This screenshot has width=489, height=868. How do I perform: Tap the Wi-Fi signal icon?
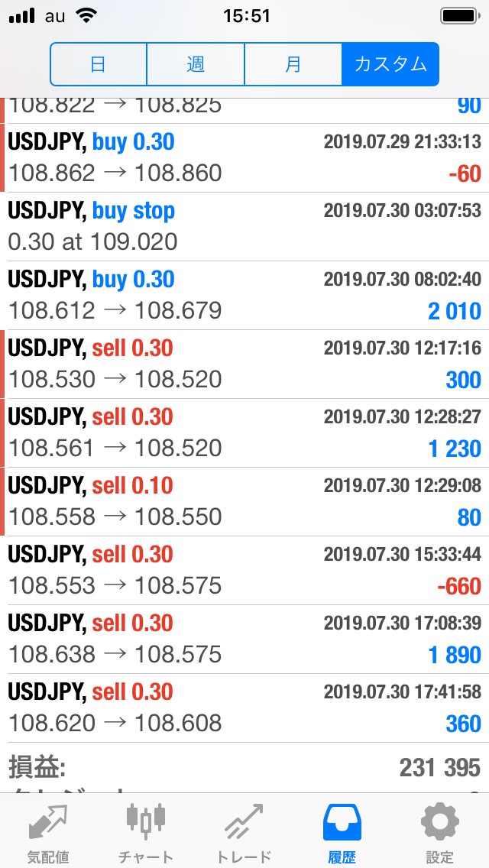tap(89, 15)
